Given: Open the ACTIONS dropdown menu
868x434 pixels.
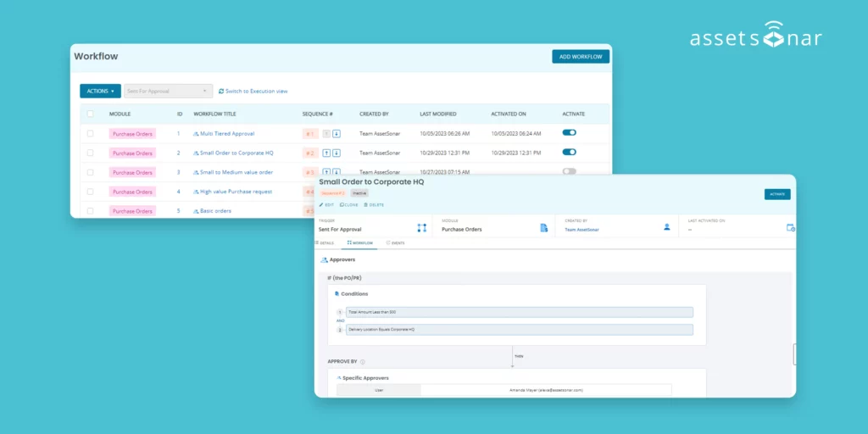Looking at the screenshot, I should click(x=100, y=91).
